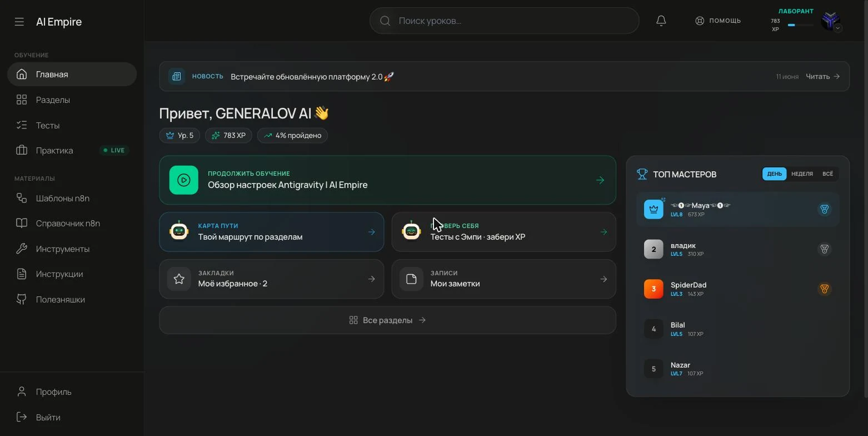This screenshot has width=868, height=436.
Task: Click the arrow on the Продолжить обучение card
Action: click(600, 180)
